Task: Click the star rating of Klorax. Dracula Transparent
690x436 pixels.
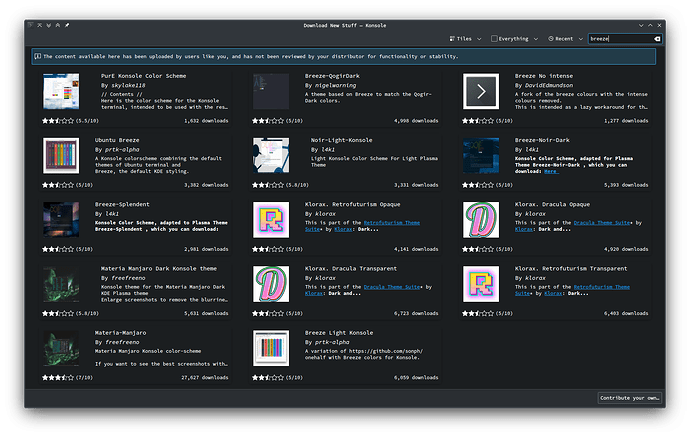Action: (268, 313)
